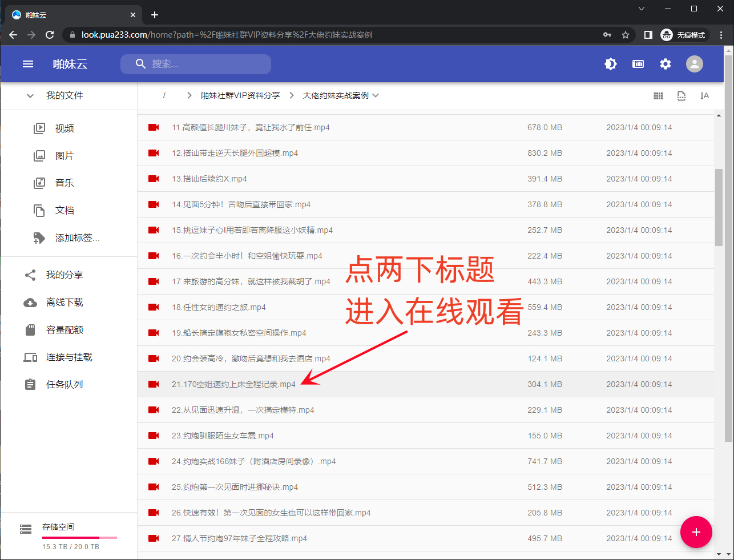Image resolution: width=734 pixels, height=560 pixels.
Task: Open the hamburger navigation menu
Action: [28, 64]
